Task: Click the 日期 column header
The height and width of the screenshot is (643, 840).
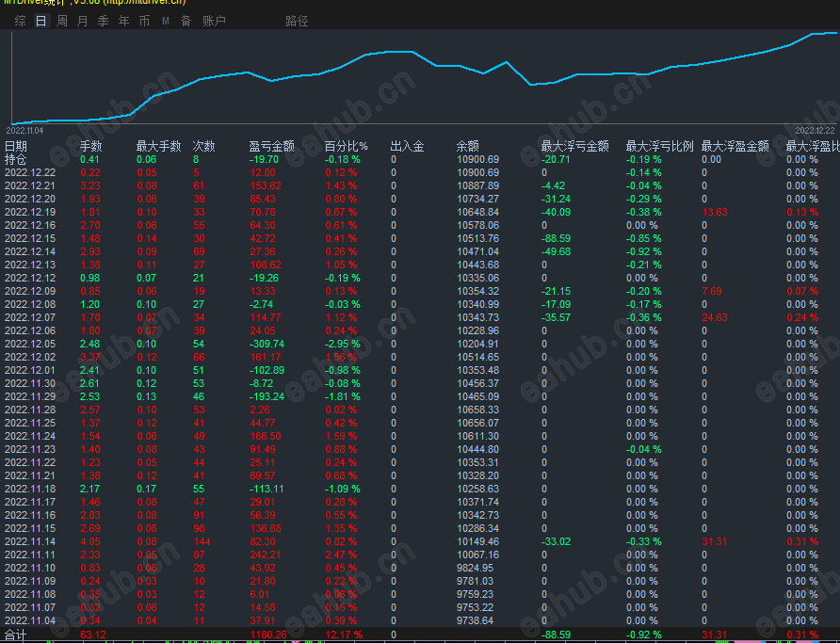Action: 16,146
